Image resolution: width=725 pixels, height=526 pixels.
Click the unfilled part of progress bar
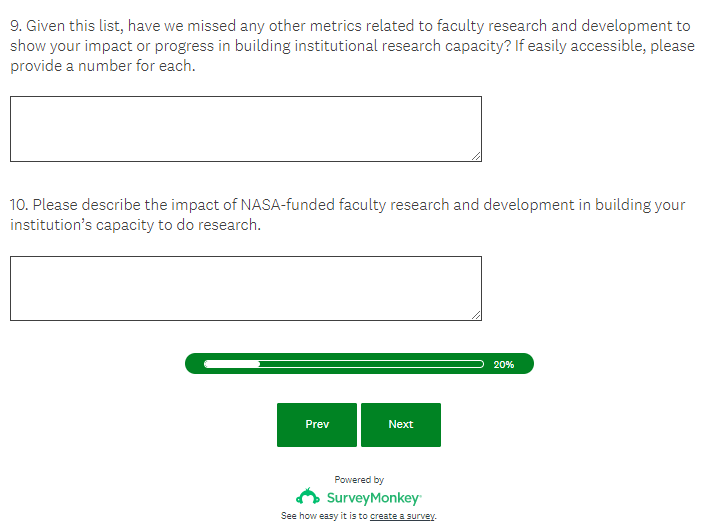coord(370,364)
